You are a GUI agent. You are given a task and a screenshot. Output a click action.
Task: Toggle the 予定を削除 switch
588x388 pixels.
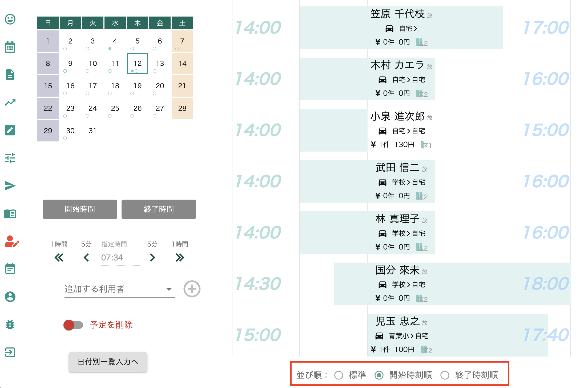pos(73,325)
